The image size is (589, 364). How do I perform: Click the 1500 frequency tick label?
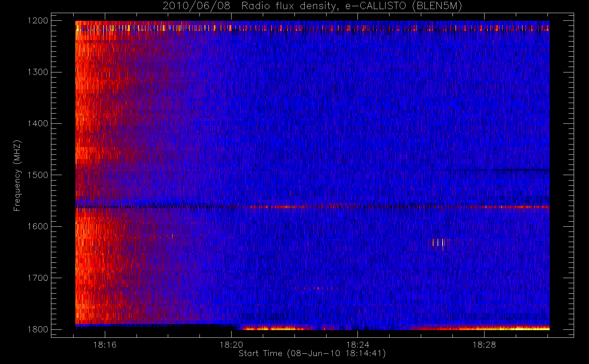[x=38, y=175]
